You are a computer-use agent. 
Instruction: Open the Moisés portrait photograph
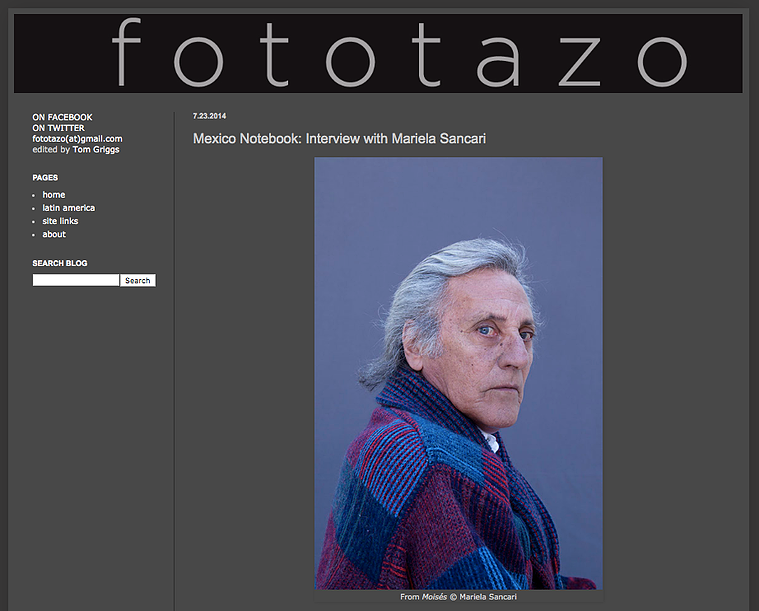point(458,373)
